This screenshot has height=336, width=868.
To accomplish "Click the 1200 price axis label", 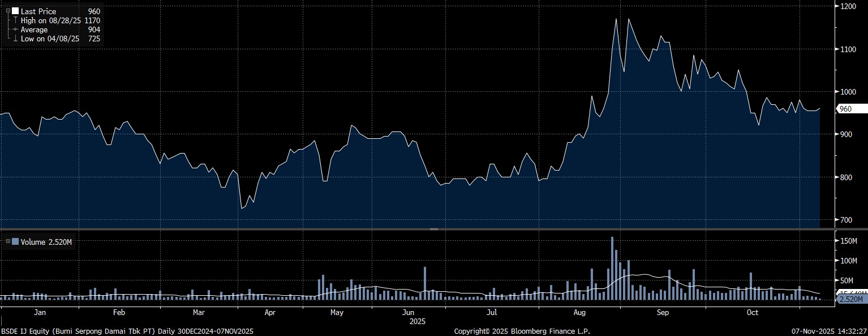I will click(848, 6).
